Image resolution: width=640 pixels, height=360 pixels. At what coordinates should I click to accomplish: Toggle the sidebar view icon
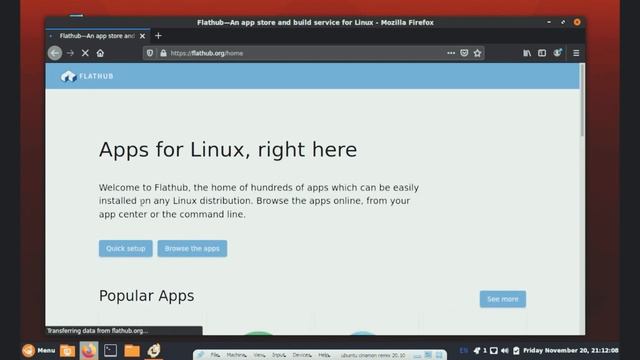pos(542,53)
